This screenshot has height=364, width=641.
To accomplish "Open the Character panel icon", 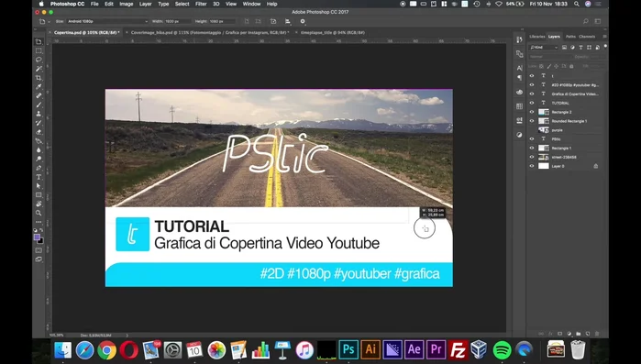I will tap(519, 68).
